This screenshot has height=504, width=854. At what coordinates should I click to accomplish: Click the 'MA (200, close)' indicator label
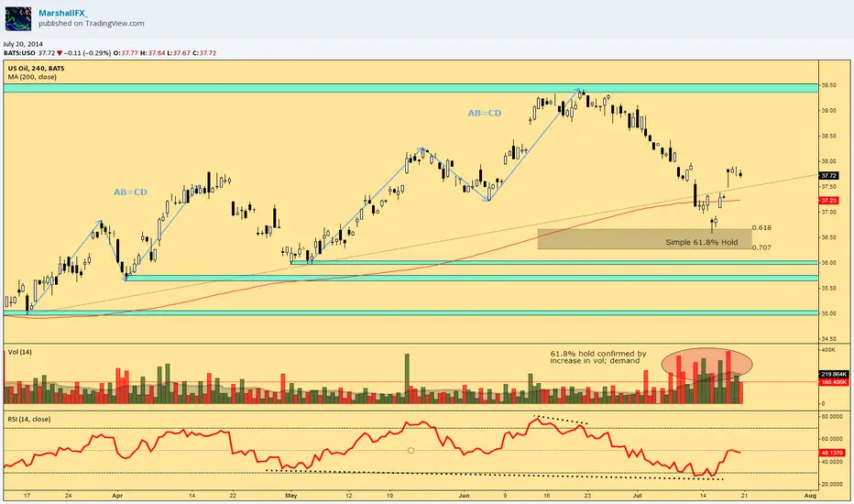point(32,77)
